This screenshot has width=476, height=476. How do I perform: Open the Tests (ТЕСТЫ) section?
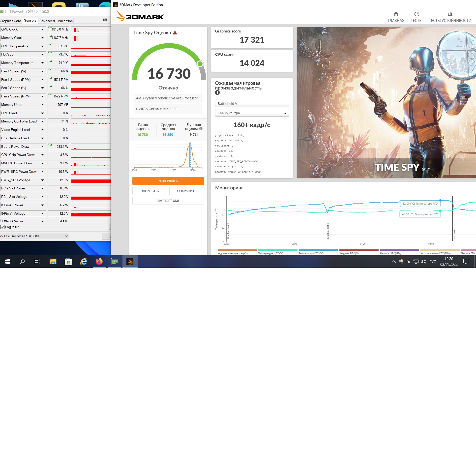tap(416, 17)
